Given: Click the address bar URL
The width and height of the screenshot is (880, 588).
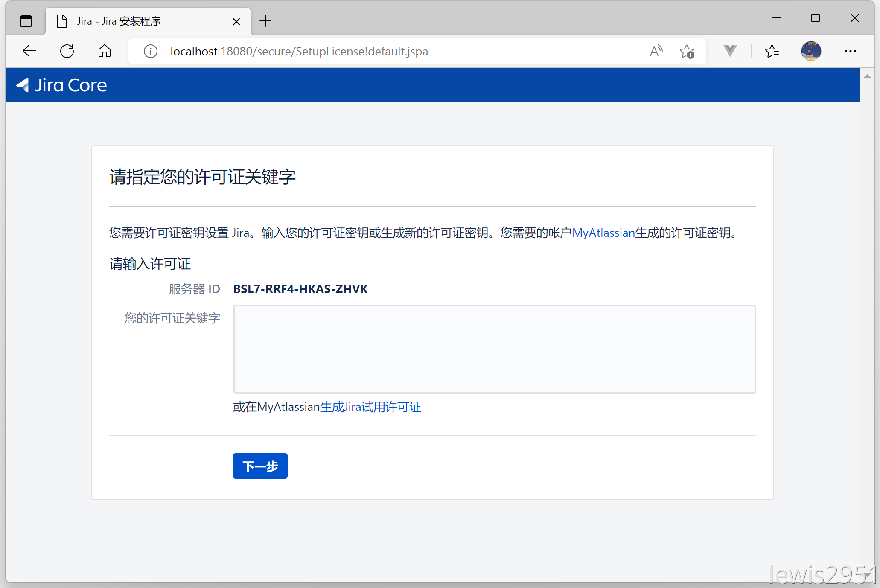Looking at the screenshot, I should click(x=299, y=51).
